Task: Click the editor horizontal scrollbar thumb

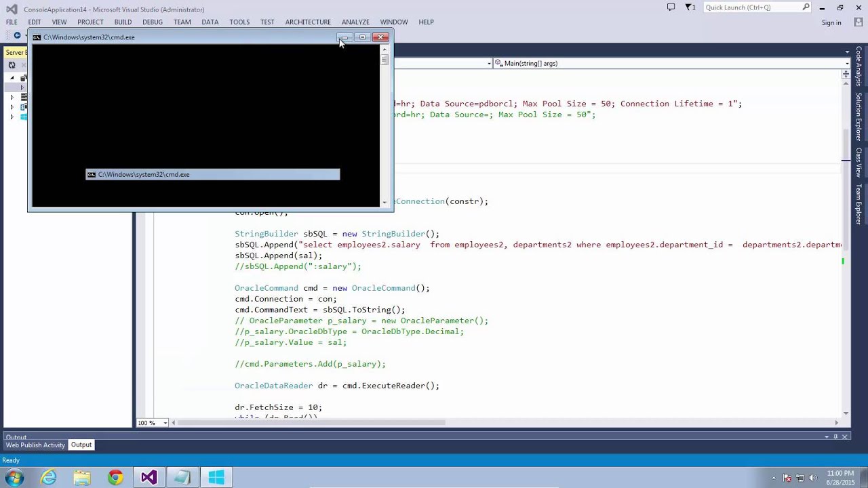Action: tap(311, 423)
